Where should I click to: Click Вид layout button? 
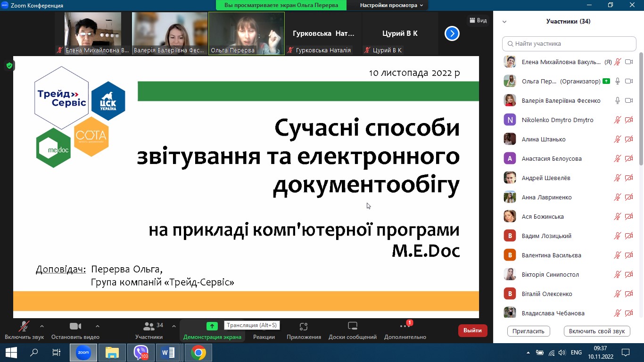(x=478, y=20)
